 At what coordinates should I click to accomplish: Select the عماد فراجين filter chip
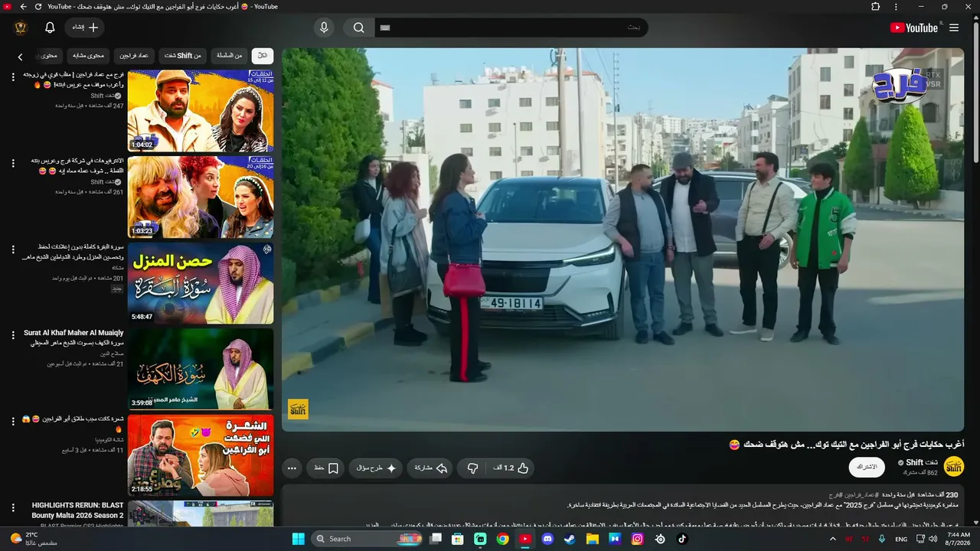pyautogui.click(x=134, y=56)
